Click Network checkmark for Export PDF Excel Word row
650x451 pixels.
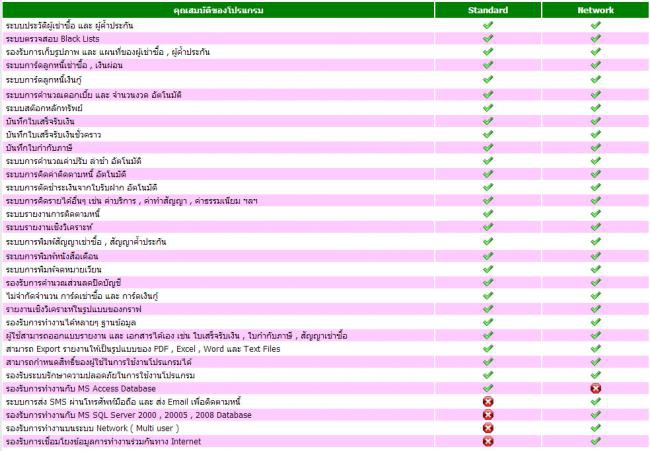[596, 349]
